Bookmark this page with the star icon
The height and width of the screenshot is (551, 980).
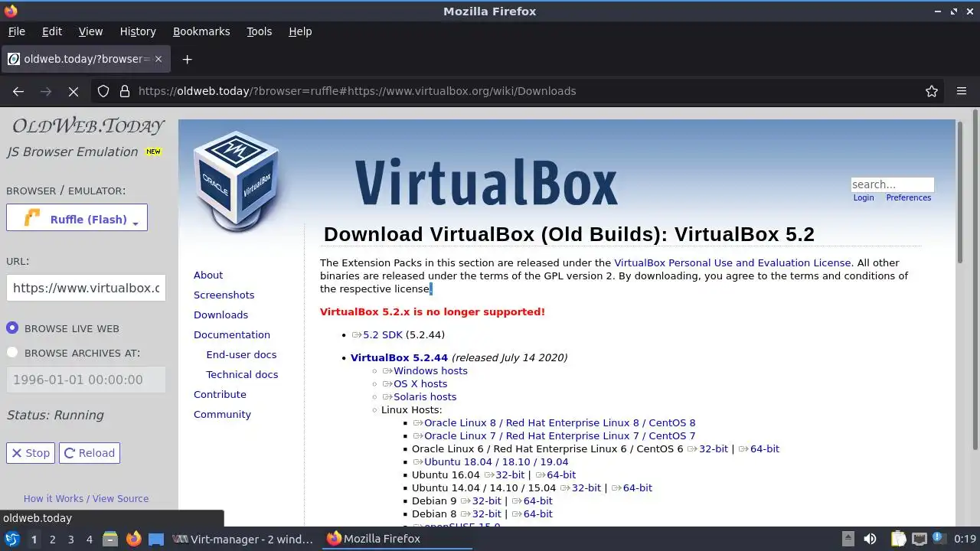(x=932, y=91)
